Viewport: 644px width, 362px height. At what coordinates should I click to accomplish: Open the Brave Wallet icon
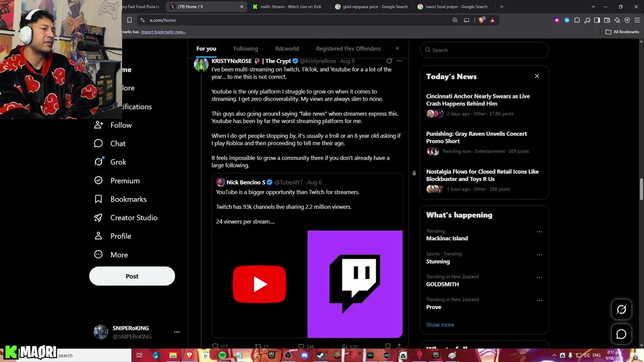tap(607, 20)
